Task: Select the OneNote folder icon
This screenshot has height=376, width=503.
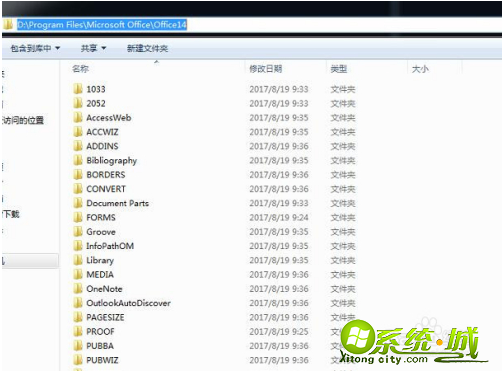Action: pyautogui.click(x=78, y=289)
